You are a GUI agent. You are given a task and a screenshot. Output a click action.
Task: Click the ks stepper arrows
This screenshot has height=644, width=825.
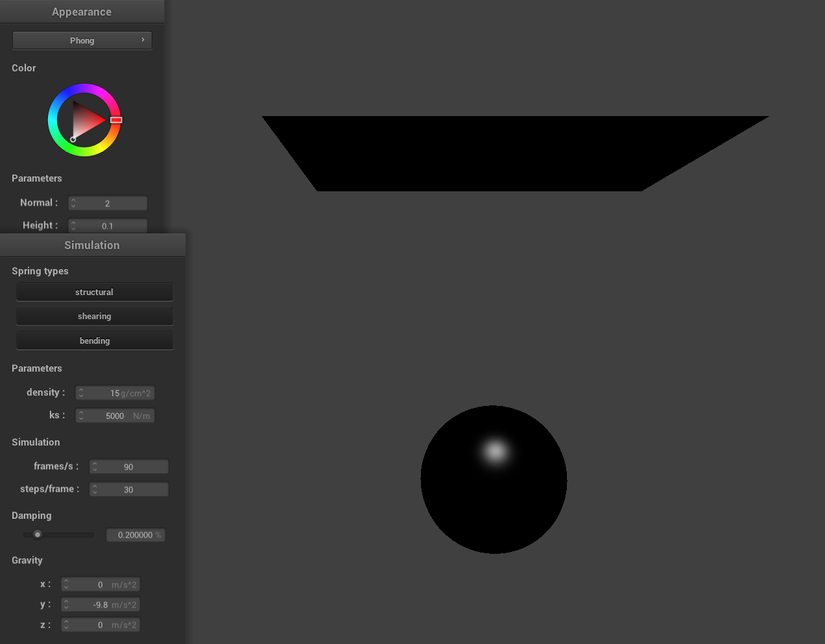[x=81, y=416]
